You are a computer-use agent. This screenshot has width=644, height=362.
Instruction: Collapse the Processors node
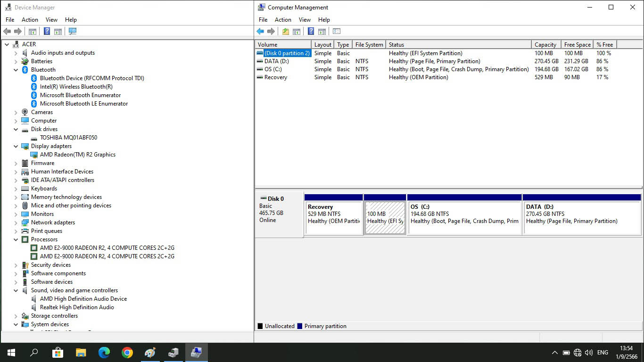pyautogui.click(x=16, y=239)
